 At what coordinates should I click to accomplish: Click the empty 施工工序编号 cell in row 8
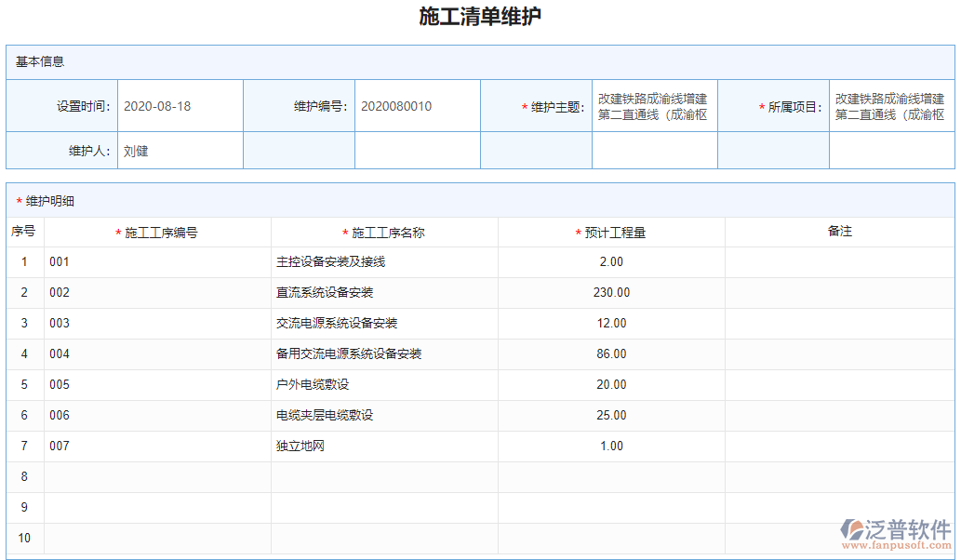[x=155, y=476]
